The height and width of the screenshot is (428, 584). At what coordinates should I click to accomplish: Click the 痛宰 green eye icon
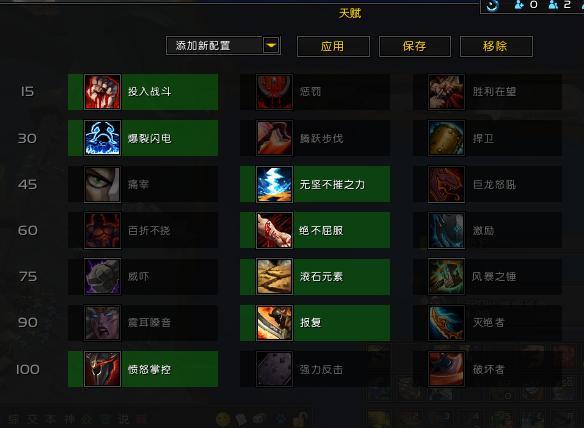102,184
